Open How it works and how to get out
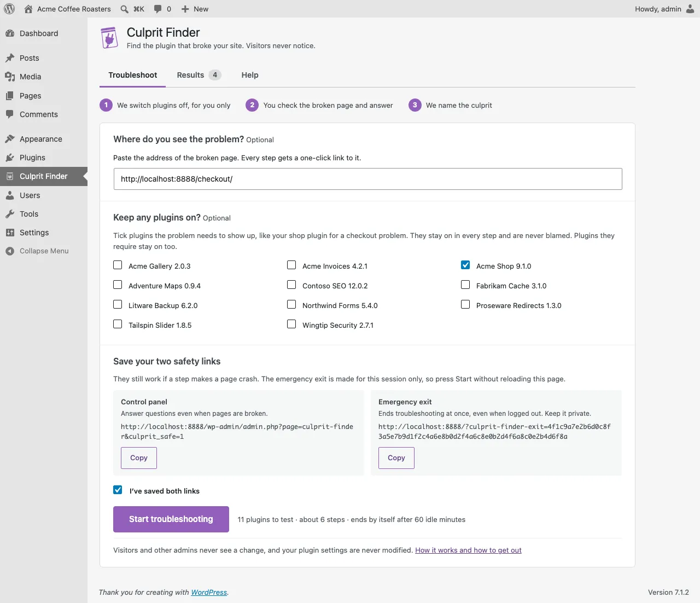The width and height of the screenshot is (700, 603). click(468, 550)
